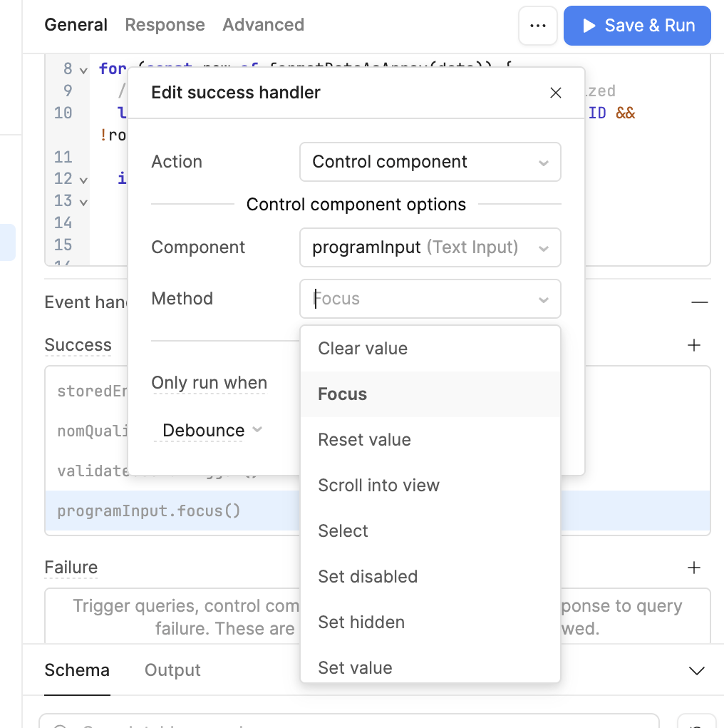Click the three-dot more options button
724x728 pixels.
click(538, 26)
